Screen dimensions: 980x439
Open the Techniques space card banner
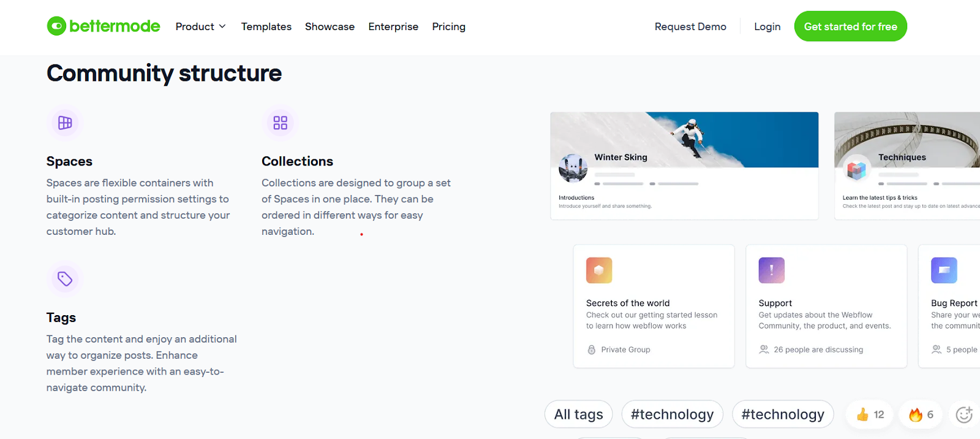(x=907, y=139)
